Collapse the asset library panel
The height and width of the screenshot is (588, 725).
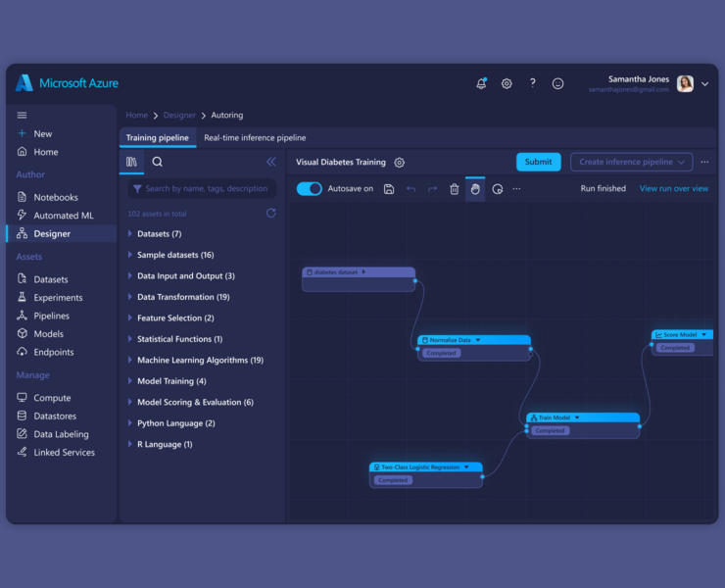coord(271,162)
